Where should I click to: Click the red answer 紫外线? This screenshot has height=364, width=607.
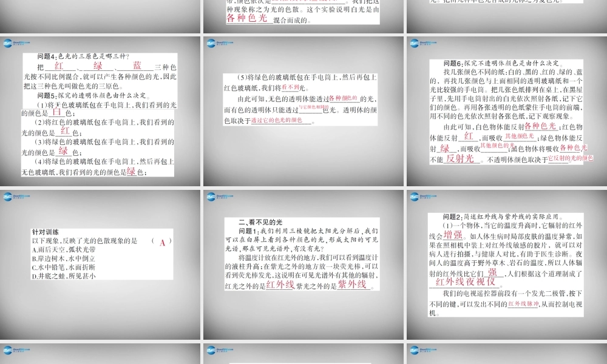tap(352, 285)
